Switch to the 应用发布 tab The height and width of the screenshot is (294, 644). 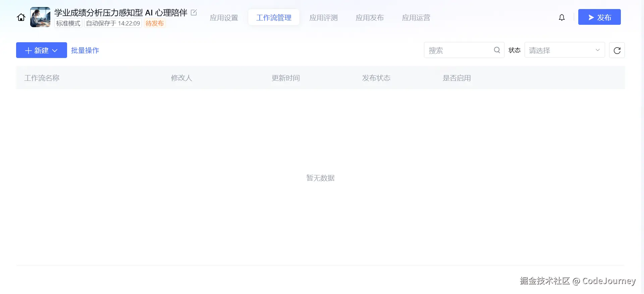click(370, 17)
